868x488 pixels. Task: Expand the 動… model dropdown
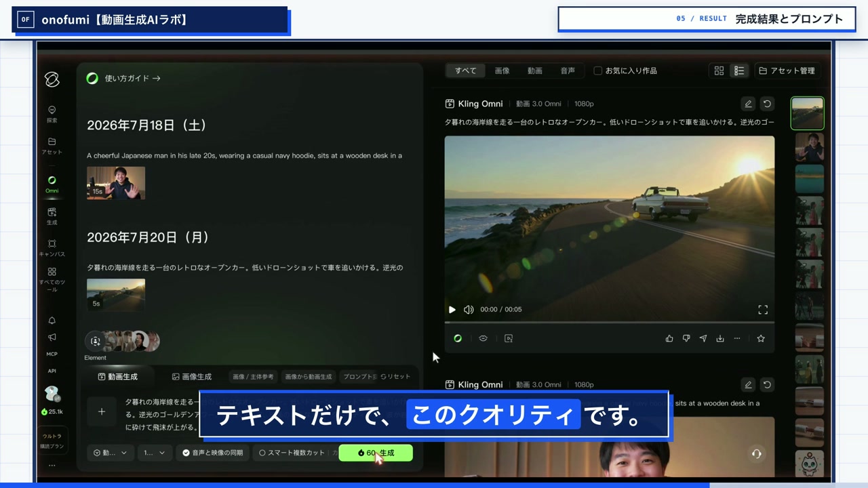(110, 453)
